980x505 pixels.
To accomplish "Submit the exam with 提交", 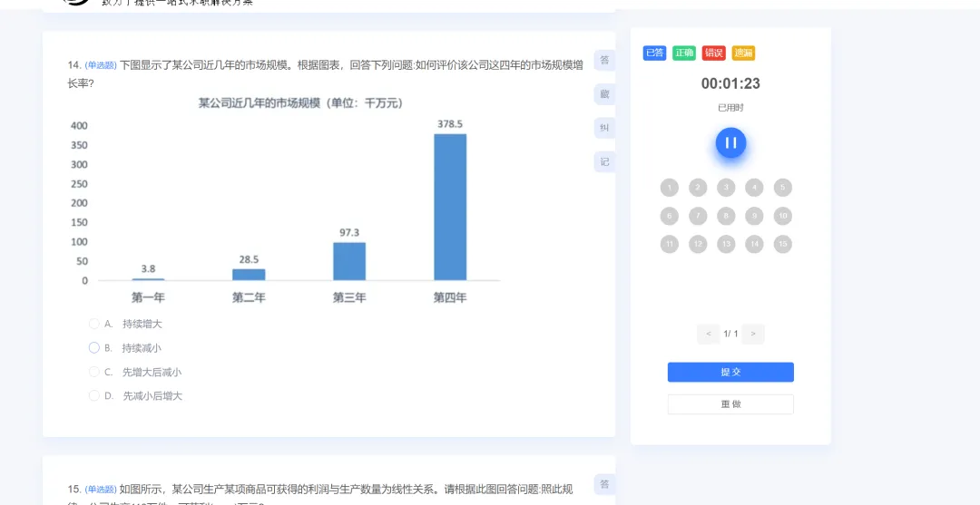I will click(x=730, y=372).
